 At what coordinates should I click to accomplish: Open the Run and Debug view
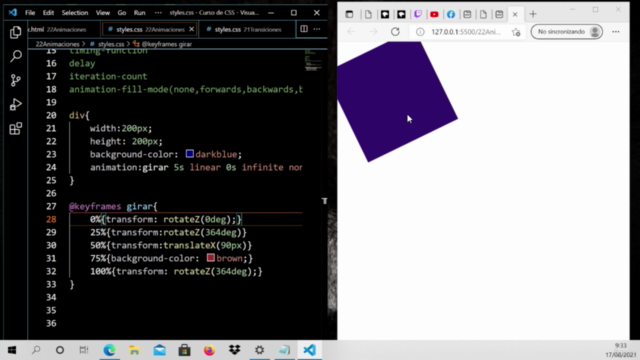(16, 104)
